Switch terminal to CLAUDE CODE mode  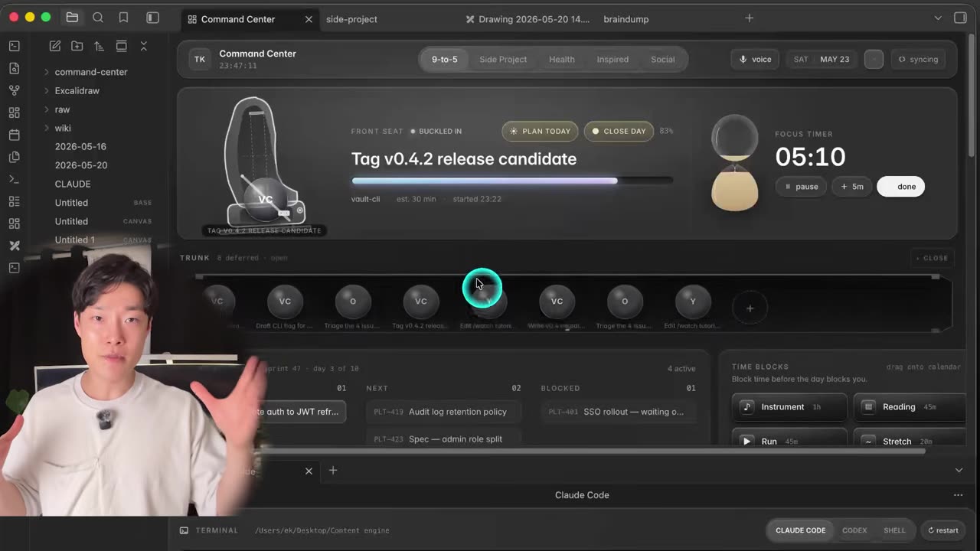click(801, 530)
